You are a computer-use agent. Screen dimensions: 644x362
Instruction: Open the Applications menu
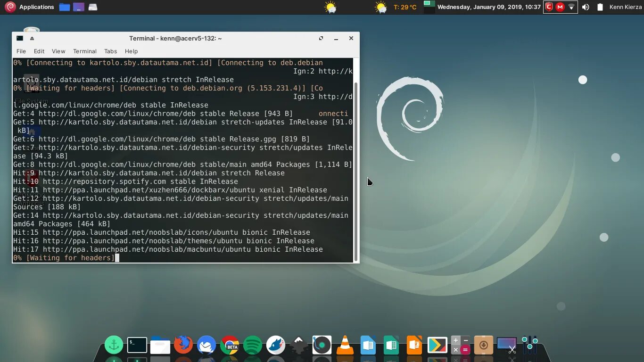(29, 7)
